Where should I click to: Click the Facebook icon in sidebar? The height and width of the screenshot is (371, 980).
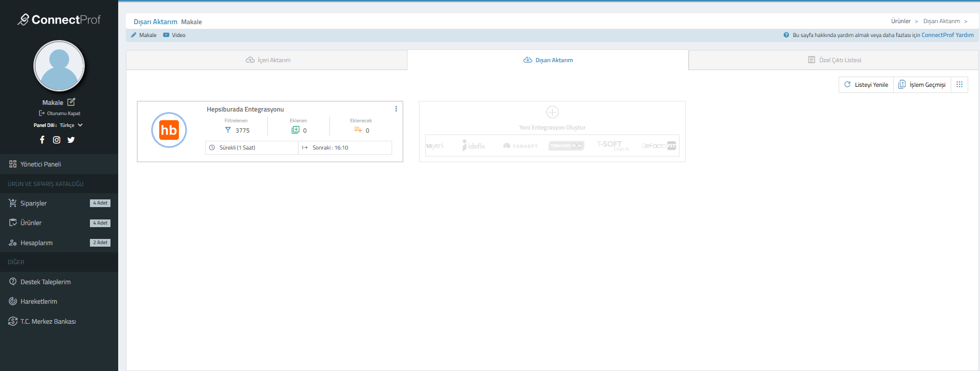click(x=42, y=140)
